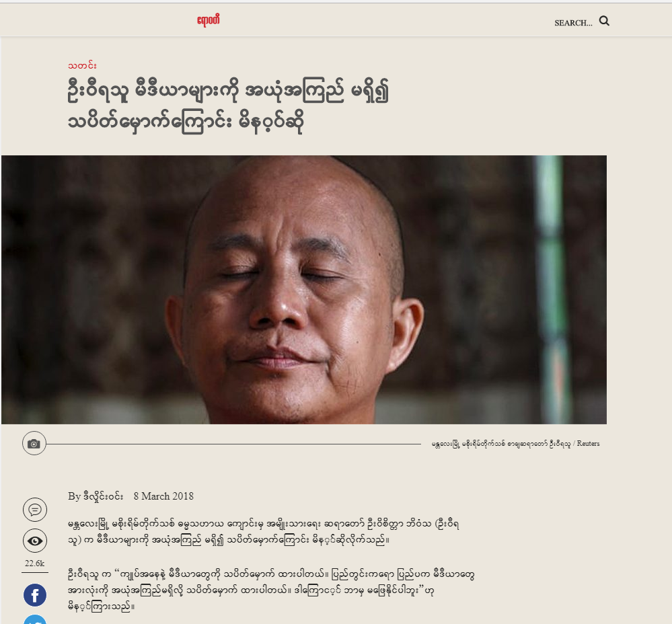
Task: Click the camera icon below the photo
Action: click(x=34, y=444)
